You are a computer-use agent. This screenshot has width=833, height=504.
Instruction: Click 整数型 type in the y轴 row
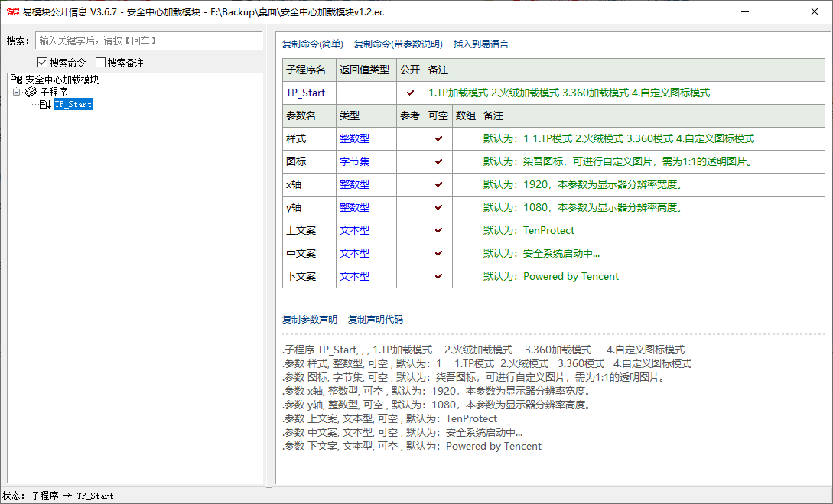354,207
